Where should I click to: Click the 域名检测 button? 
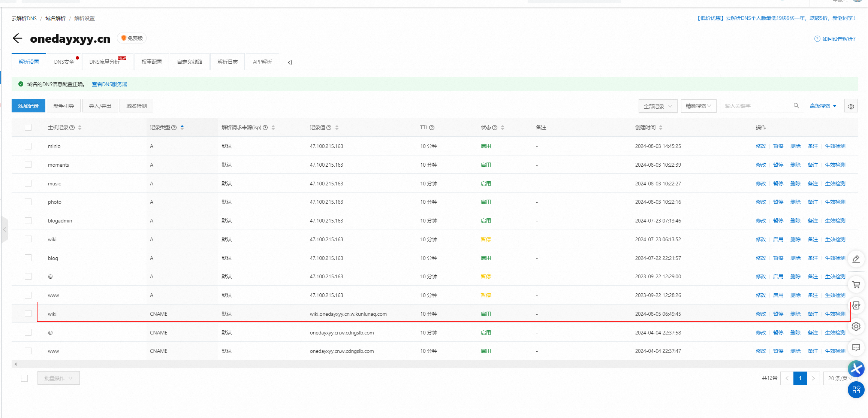coord(136,106)
